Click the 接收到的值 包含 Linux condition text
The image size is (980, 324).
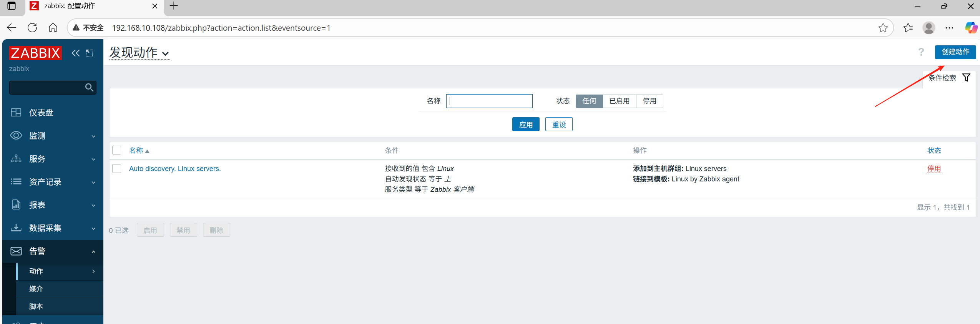419,169
